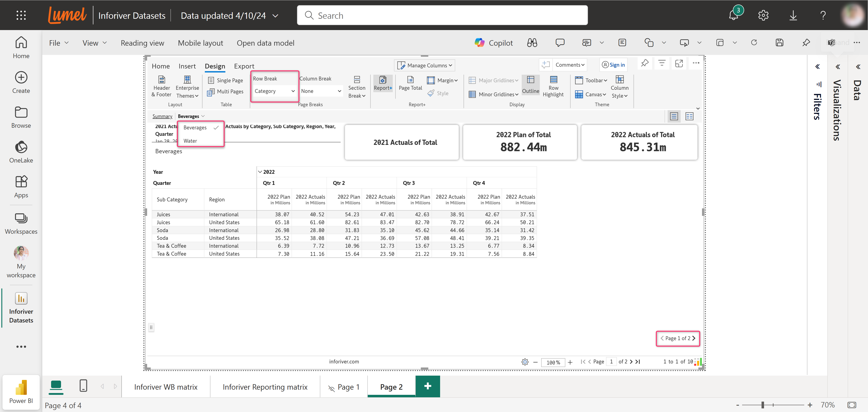The width and height of the screenshot is (868, 412).
Task: Click the Copilot icon
Action: (479, 43)
